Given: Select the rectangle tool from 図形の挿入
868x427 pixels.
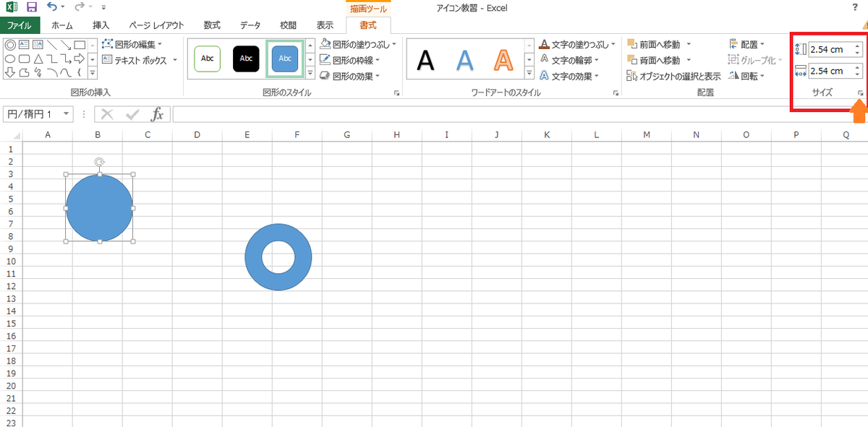Looking at the screenshot, I should [80, 46].
